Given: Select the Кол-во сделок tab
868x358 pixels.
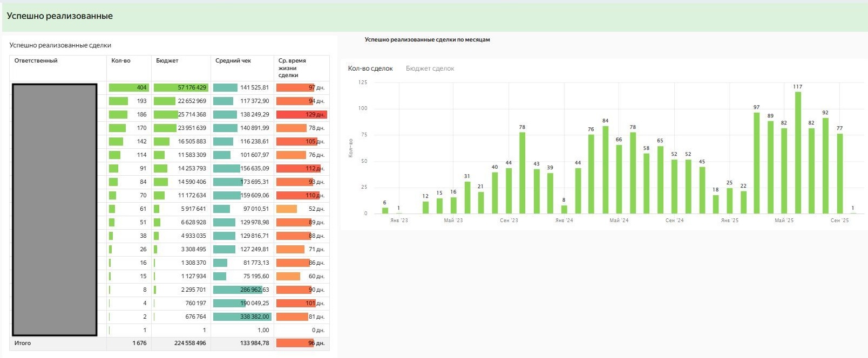Looking at the screenshot, I should tap(370, 68).
